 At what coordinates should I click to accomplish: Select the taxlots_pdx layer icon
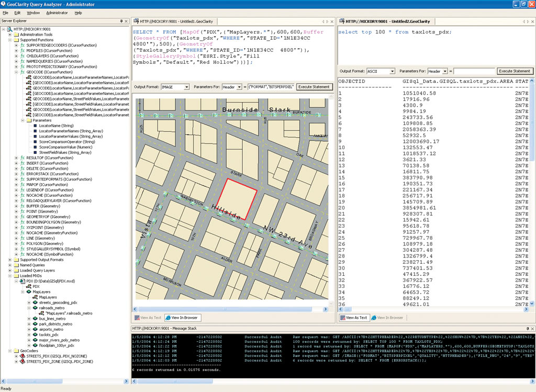35,334
